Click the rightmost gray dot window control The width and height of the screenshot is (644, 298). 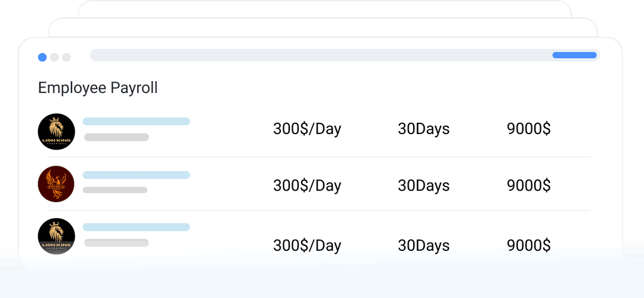point(66,57)
